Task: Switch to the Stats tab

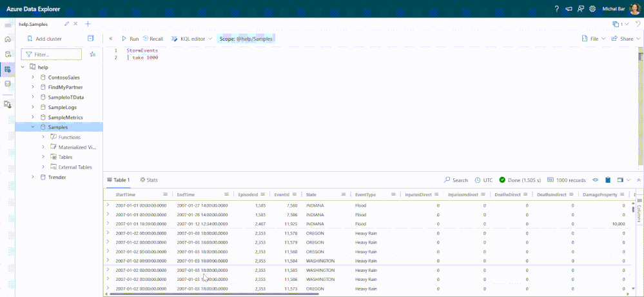Action: (149, 179)
